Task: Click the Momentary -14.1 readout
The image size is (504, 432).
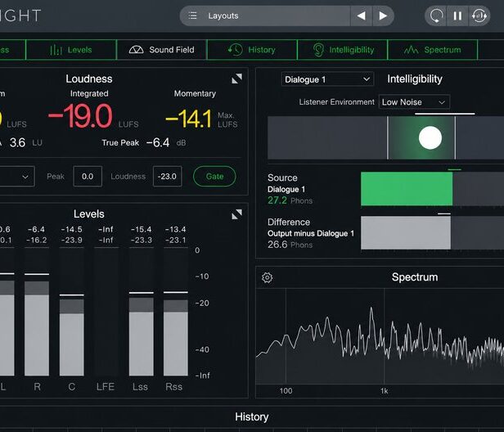Action: pyautogui.click(x=188, y=119)
